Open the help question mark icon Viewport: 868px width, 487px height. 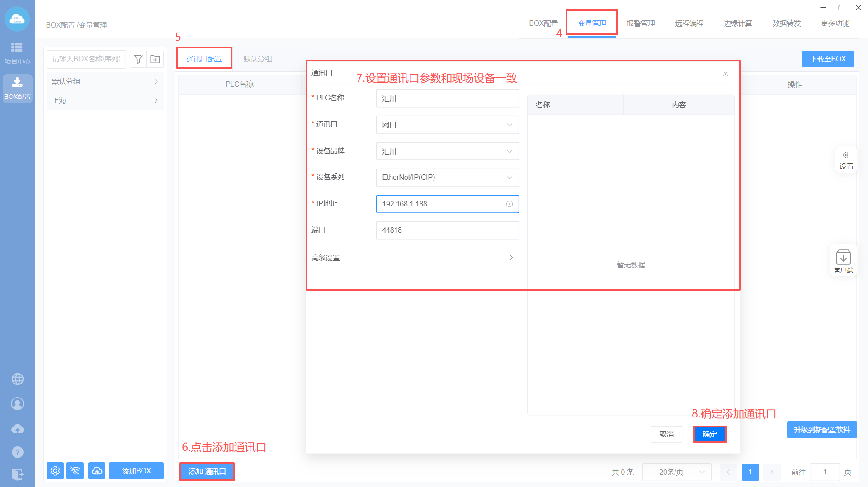18,452
